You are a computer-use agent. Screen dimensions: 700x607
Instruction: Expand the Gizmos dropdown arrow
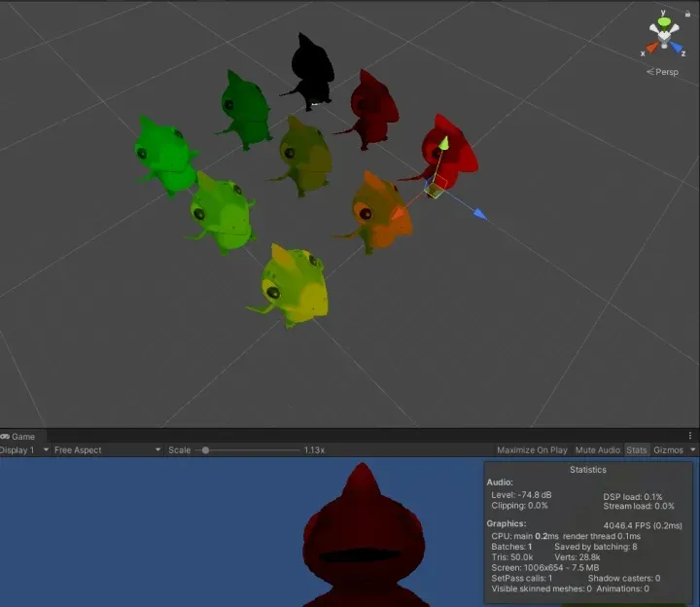tap(693, 450)
